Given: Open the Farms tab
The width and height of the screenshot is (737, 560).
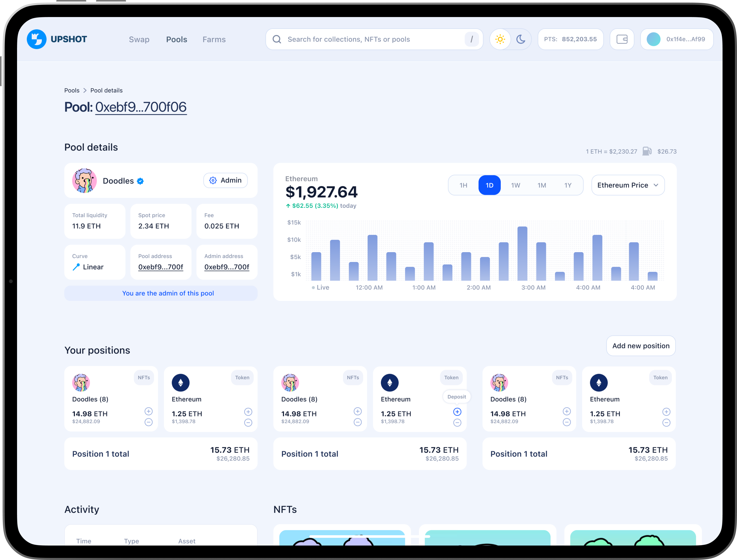Looking at the screenshot, I should click(214, 39).
